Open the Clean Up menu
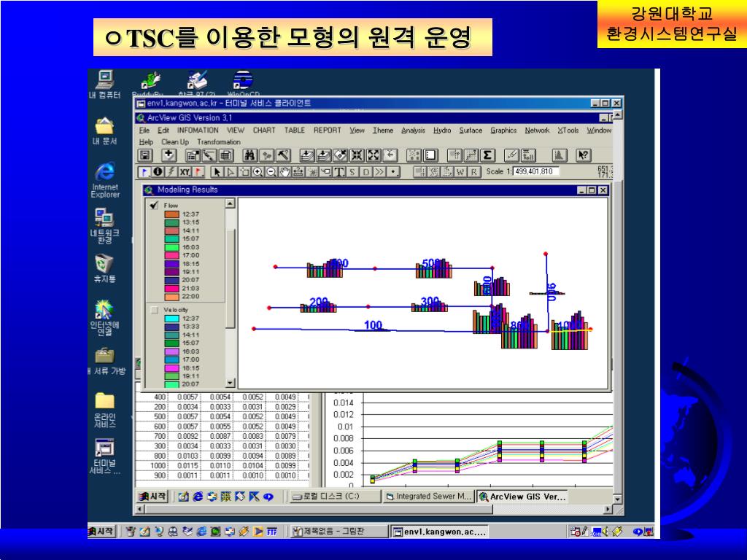This screenshot has width=747, height=560. 175,142
